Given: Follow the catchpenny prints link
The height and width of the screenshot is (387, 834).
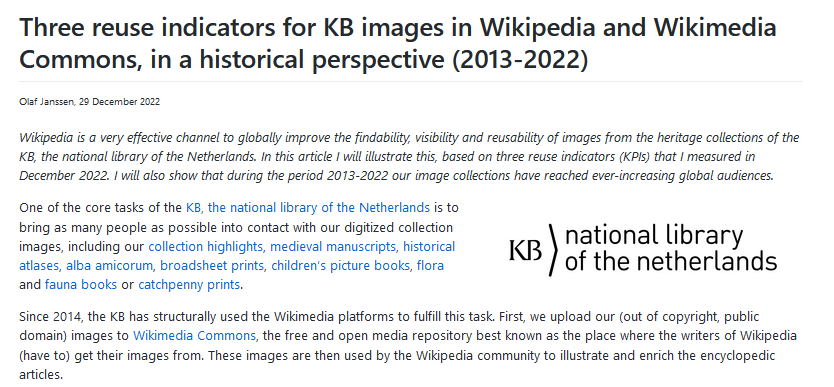Looking at the screenshot, I should coord(189,285).
